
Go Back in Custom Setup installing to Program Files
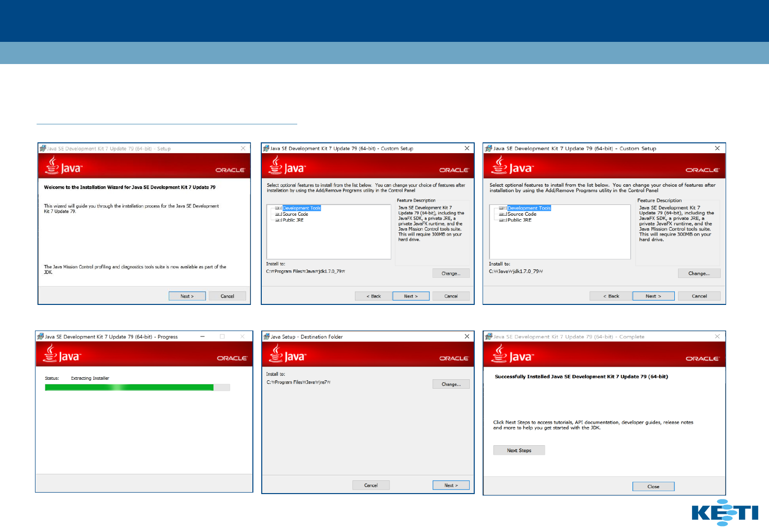[374, 296]
